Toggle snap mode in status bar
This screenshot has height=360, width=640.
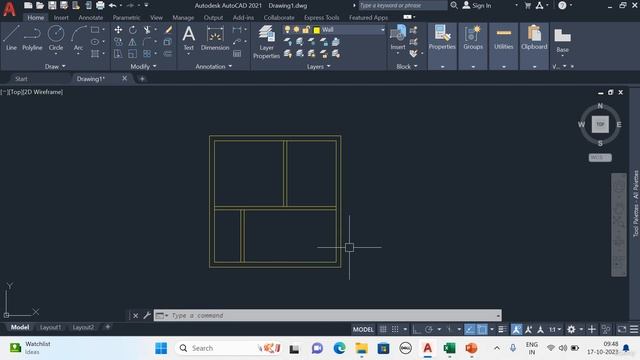click(395, 329)
